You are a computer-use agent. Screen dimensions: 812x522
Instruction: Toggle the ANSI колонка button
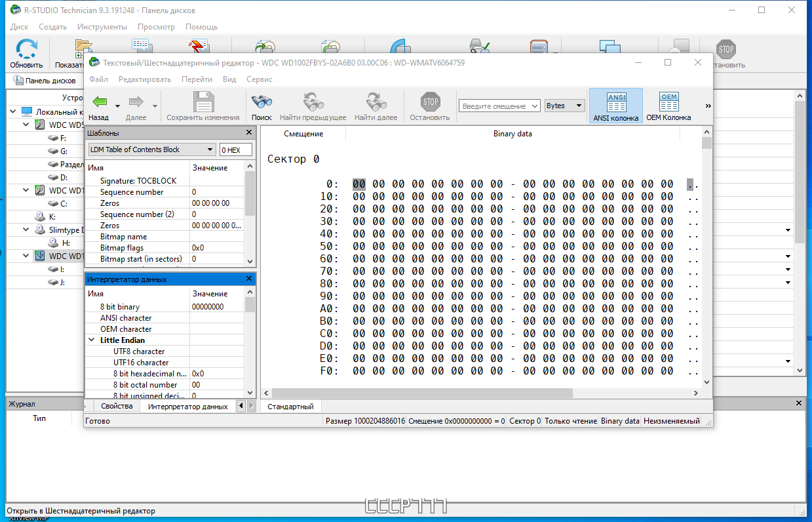616,106
